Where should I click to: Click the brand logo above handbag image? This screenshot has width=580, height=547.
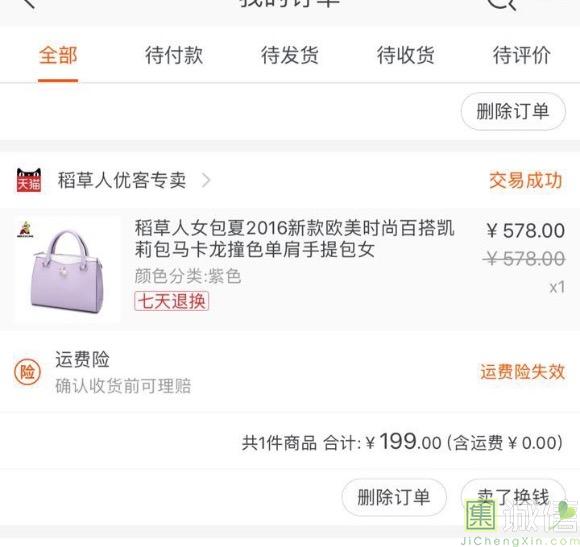[x=26, y=230]
